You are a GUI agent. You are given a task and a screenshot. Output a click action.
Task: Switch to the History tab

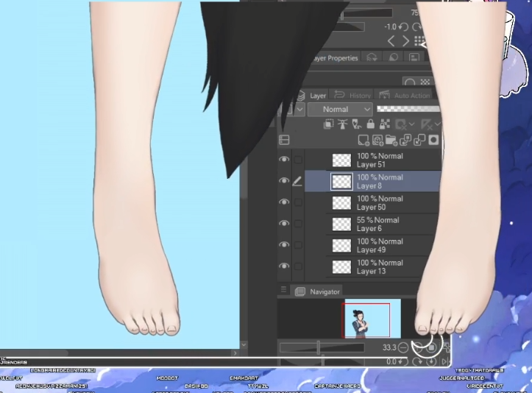tap(353, 96)
